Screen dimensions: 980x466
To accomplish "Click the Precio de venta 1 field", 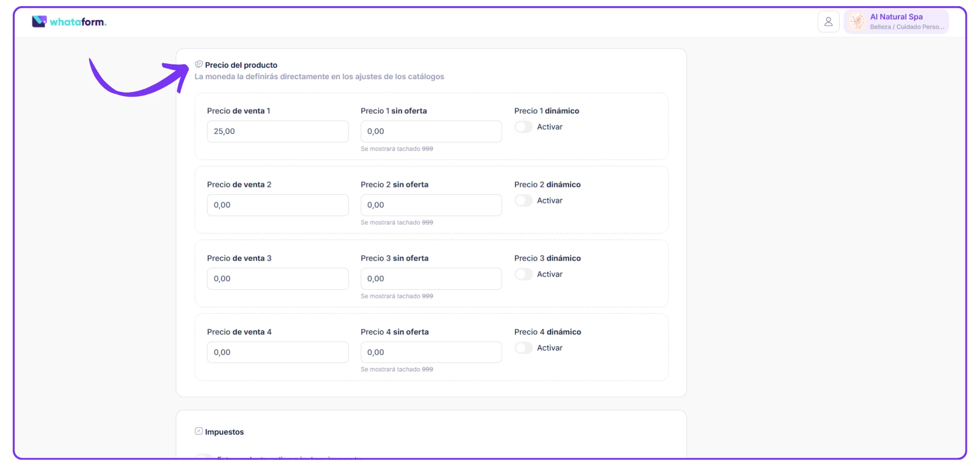I will tap(278, 131).
